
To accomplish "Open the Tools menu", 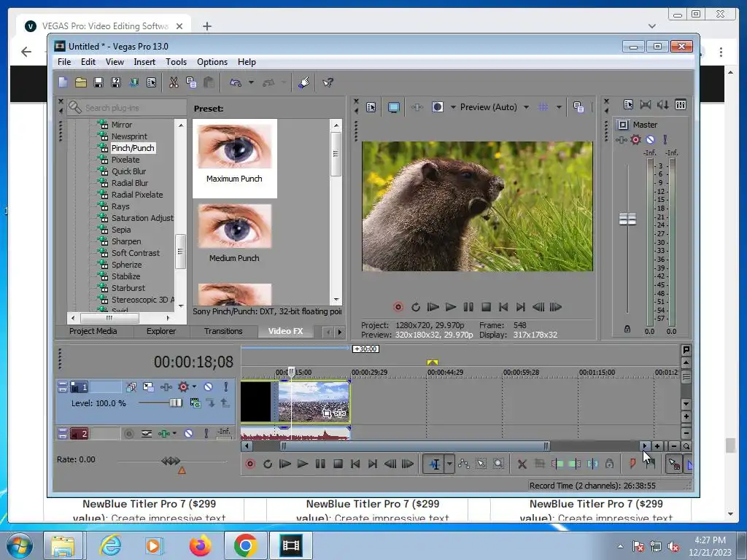I will click(176, 62).
